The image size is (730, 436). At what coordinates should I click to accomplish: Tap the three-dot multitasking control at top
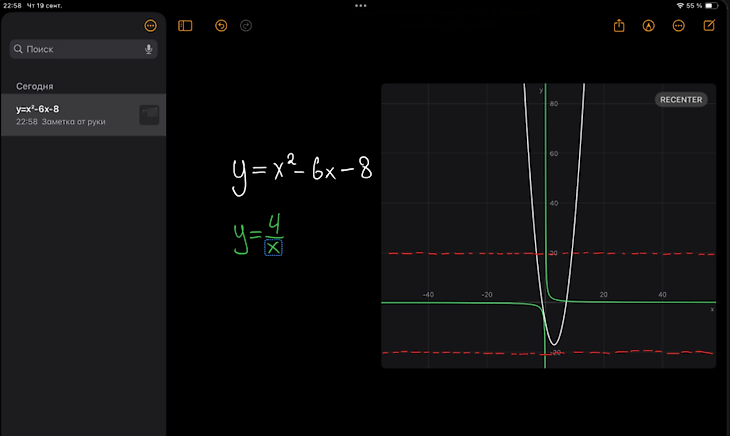[361, 6]
